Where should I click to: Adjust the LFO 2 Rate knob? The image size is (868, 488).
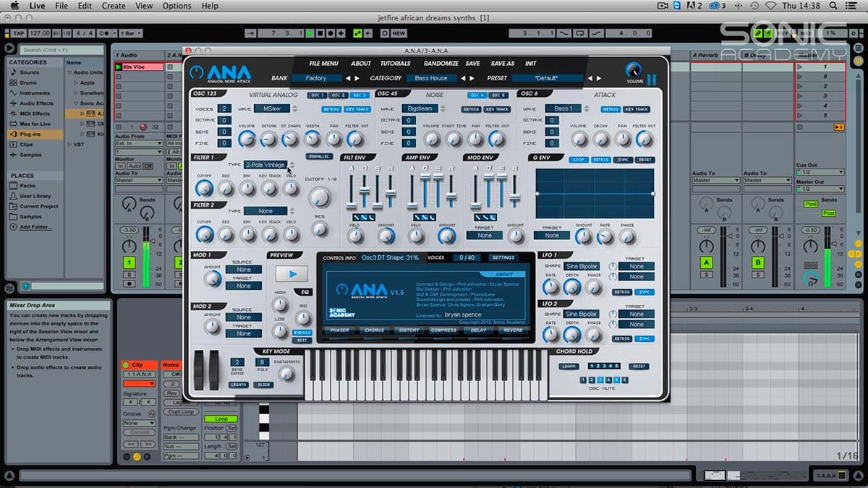550,334
